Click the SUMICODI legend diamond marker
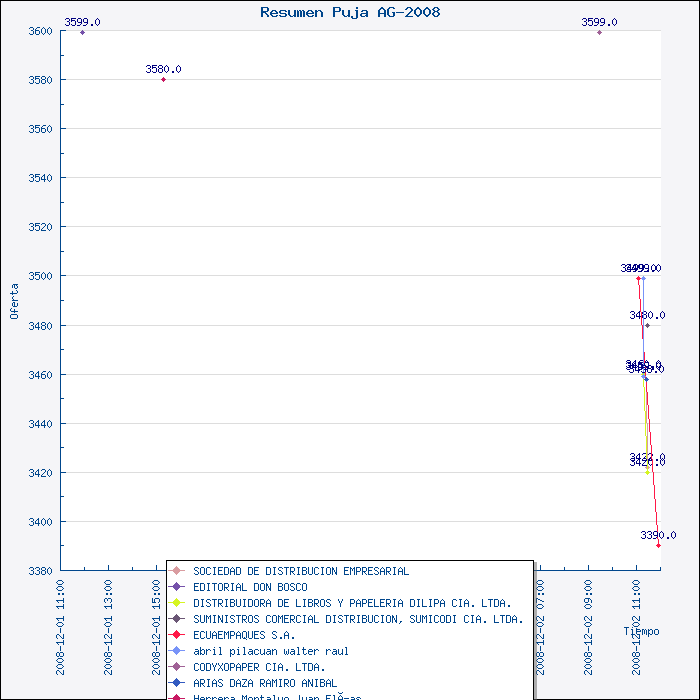Image resolution: width=700 pixels, height=700 pixels. coord(177,619)
